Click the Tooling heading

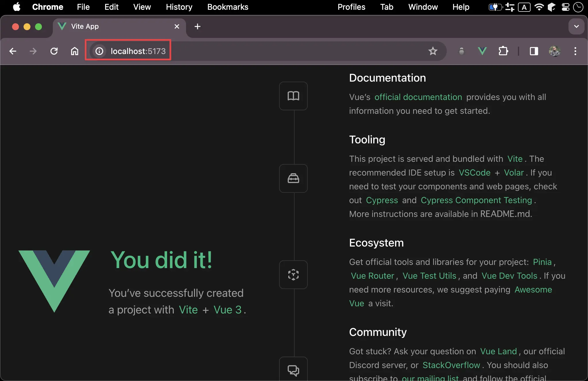tap(367, 140)
